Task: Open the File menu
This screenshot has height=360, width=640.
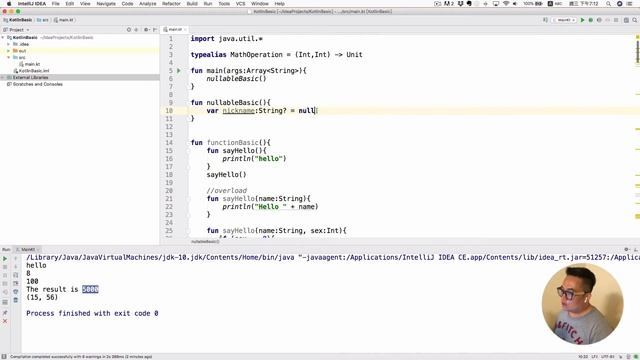Action: point(56,4)
